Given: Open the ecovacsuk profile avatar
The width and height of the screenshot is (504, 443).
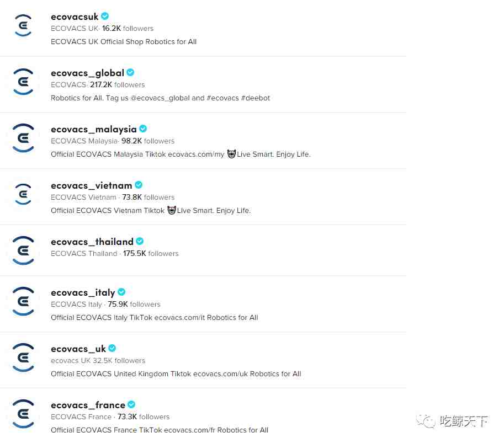Looking at the screenshot, I should pos(23,26).
